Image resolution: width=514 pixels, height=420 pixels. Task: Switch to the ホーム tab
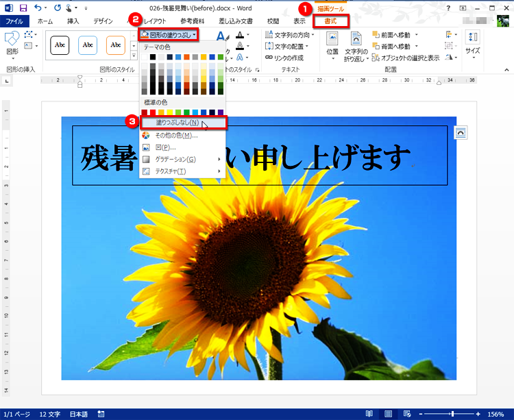tap(45, 21)
